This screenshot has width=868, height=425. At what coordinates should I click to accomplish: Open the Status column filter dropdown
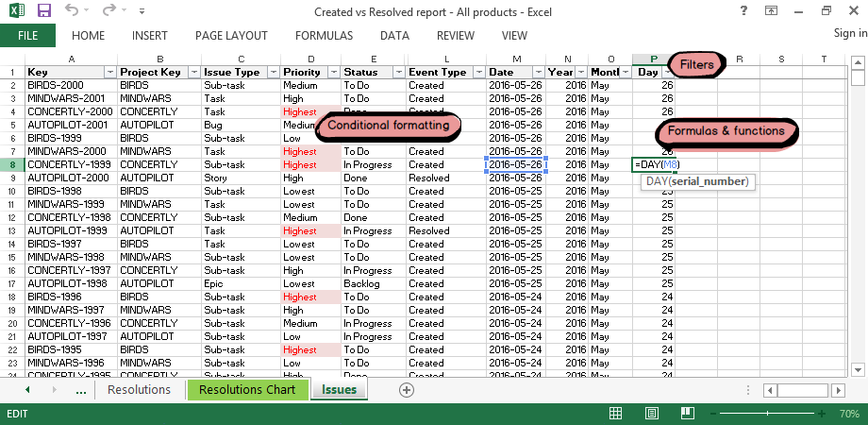[398, 73]
